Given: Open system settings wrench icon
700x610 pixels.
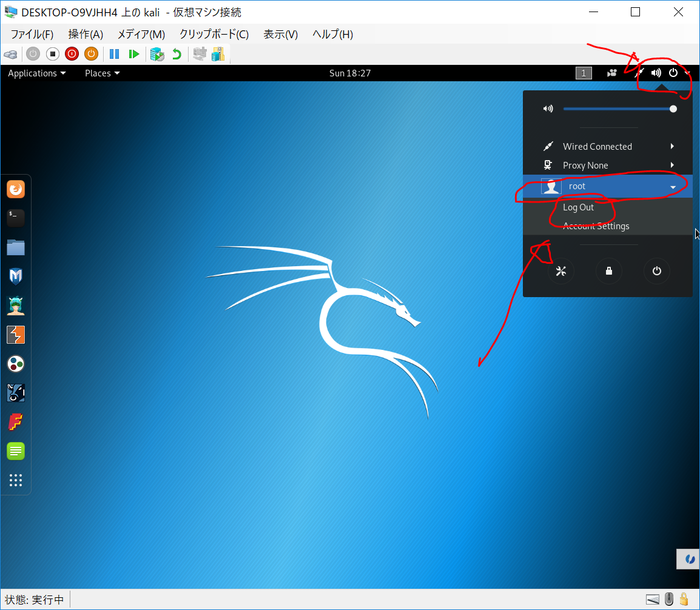Looking at the screenshot, I should click(x=561, y=272).
